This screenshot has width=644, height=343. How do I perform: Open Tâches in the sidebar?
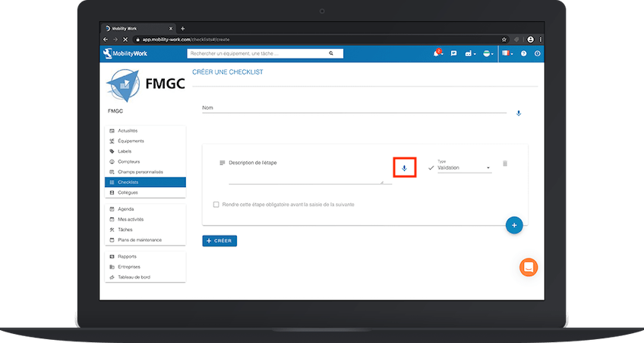pos(145,230)
